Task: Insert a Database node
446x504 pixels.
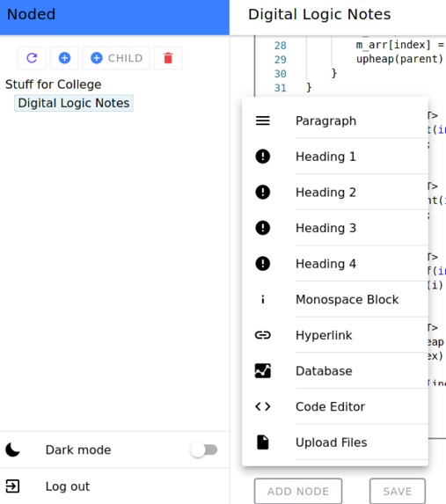Action: [x=335, y=371]
